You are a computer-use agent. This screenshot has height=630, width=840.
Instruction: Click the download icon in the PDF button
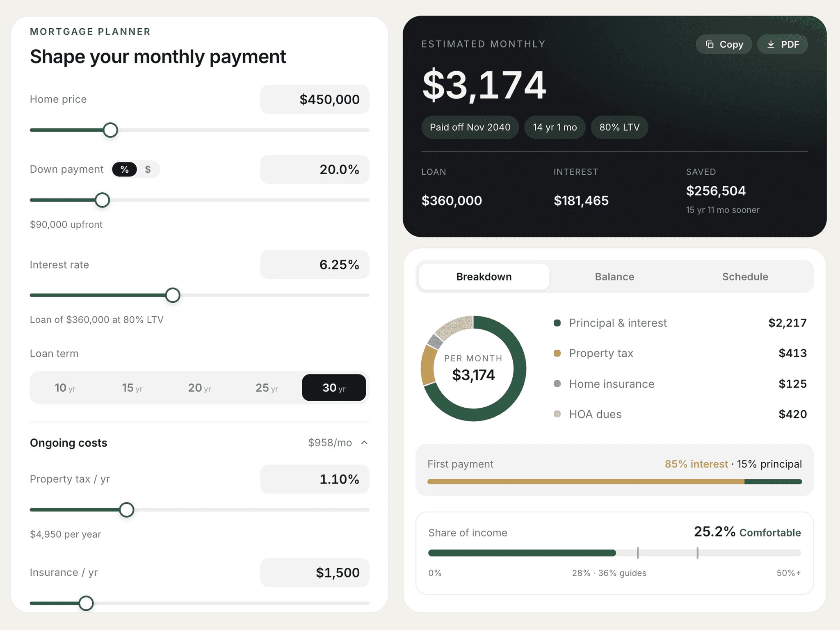point(771,44)
